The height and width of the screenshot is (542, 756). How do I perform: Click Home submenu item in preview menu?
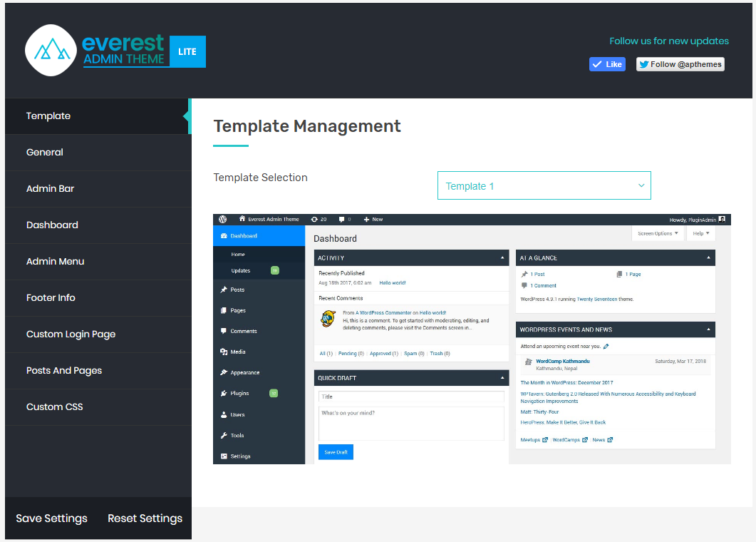click(x=238, y=255)
